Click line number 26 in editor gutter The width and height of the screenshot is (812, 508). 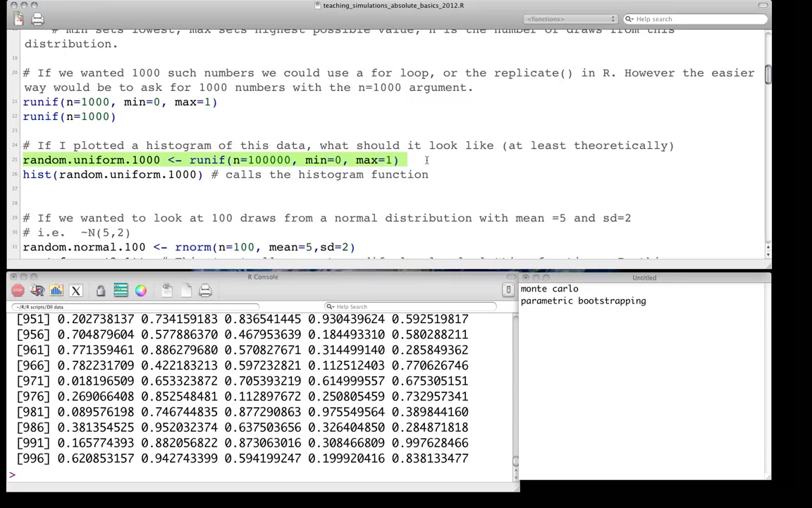15,175
